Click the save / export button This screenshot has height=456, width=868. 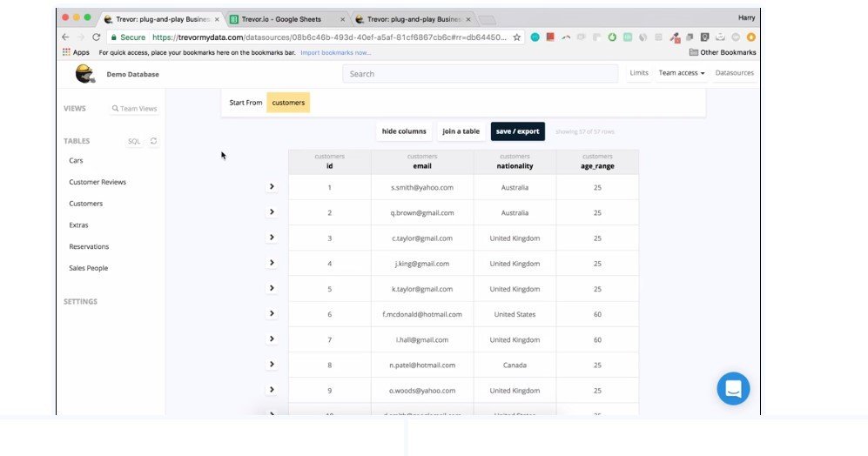[x=517, y=131]
